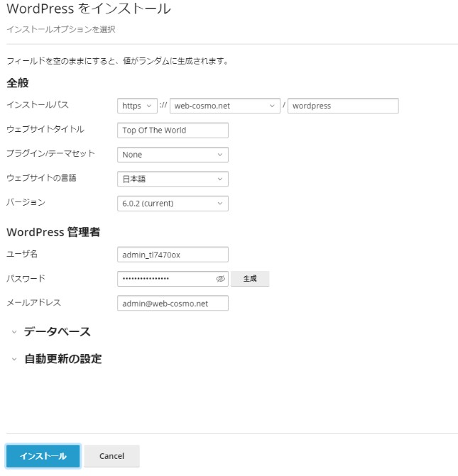Click the メールアドレス field label
Viewport: 458px width, 476px height.
(33, 302)
